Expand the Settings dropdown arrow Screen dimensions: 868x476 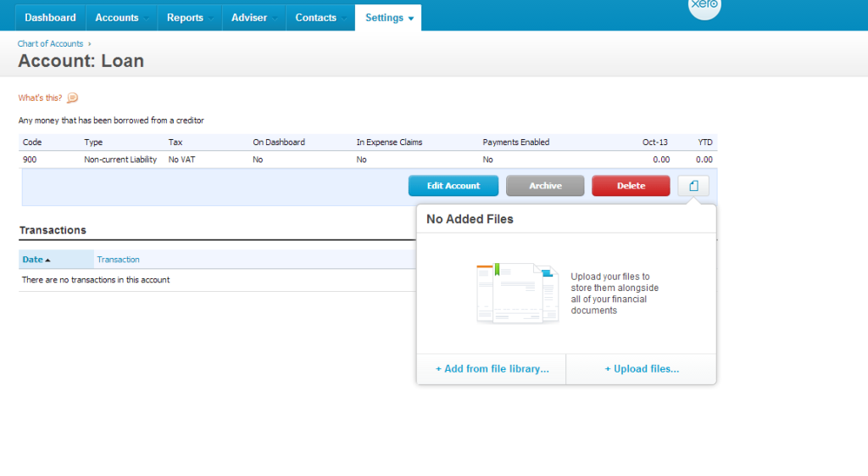click(x=411, y=19)
